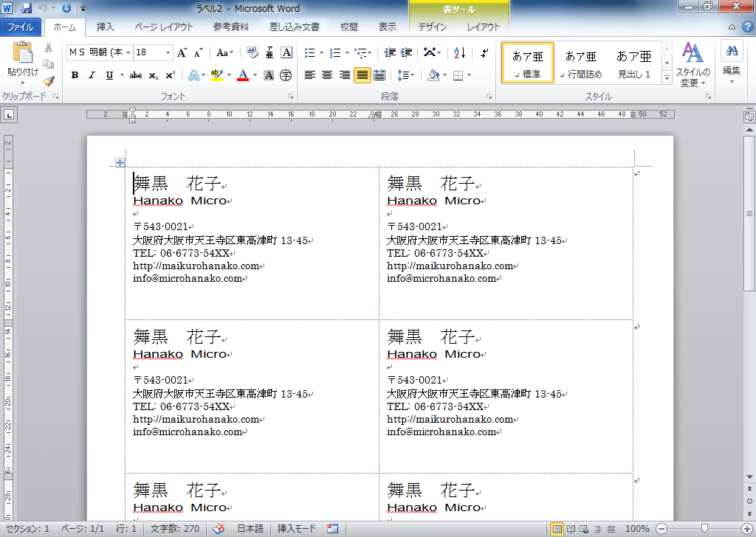Expand the styles gallery More arrow

pyautogui.click(x=667, y=77)
